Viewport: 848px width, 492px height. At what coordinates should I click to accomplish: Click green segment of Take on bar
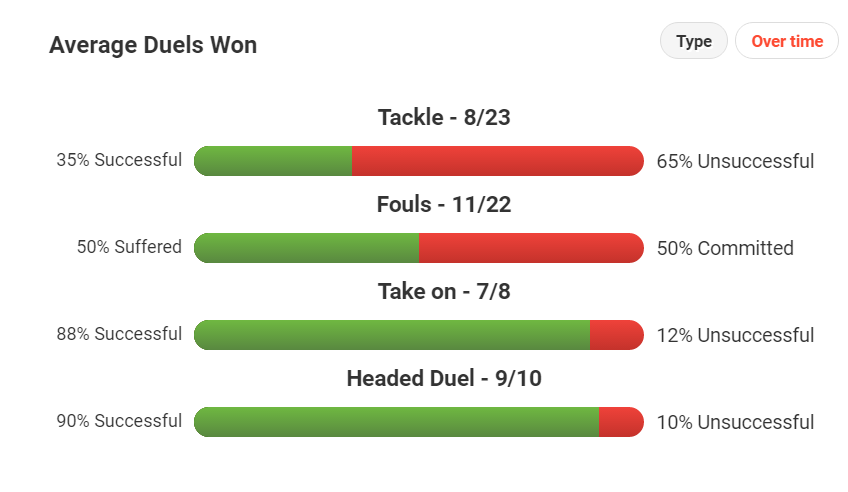392,335
